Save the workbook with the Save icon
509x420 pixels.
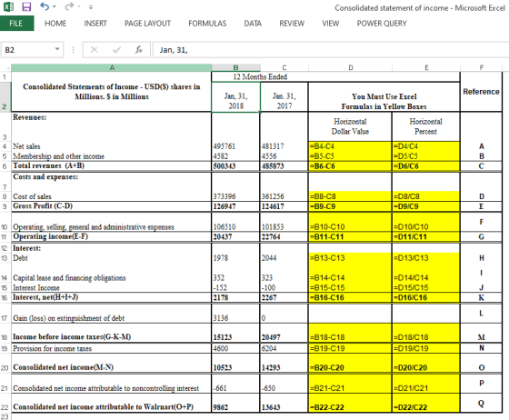pos(26,6)
